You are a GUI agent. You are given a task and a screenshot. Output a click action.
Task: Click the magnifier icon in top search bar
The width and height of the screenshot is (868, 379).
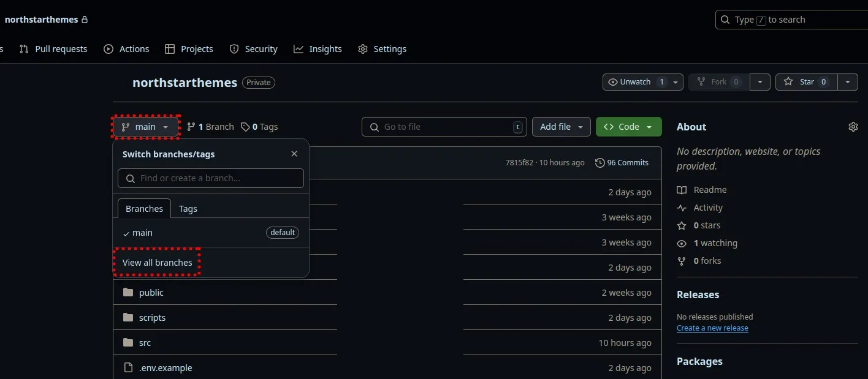[x=726, y=20]
